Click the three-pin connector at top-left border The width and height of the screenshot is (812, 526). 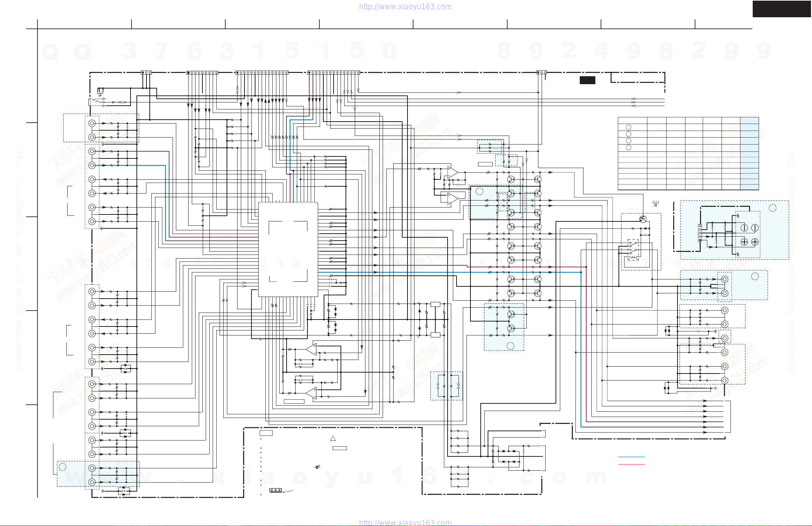click(146, 72)
